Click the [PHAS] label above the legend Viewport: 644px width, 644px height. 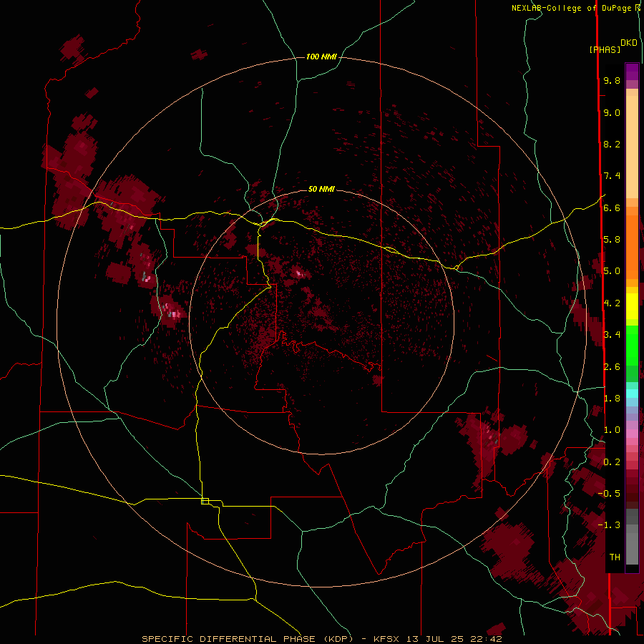click(x=605, y=49)
